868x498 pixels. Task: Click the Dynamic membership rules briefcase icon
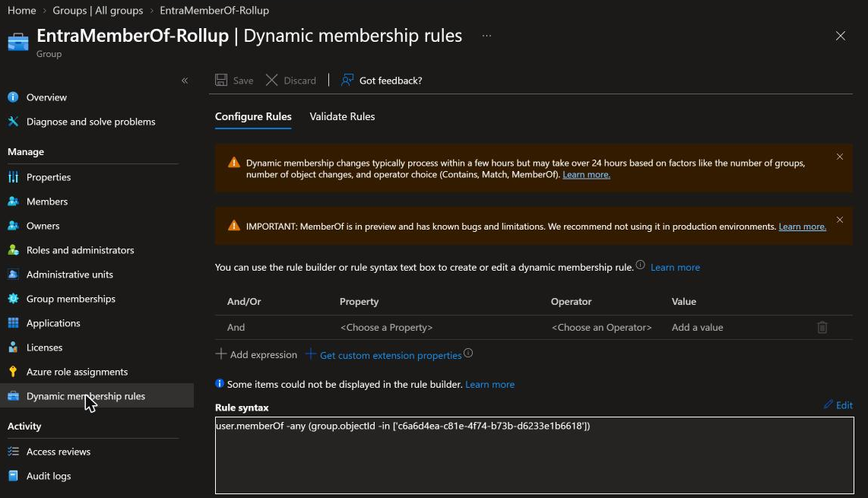pyautogui.click(x=13, y=396)
